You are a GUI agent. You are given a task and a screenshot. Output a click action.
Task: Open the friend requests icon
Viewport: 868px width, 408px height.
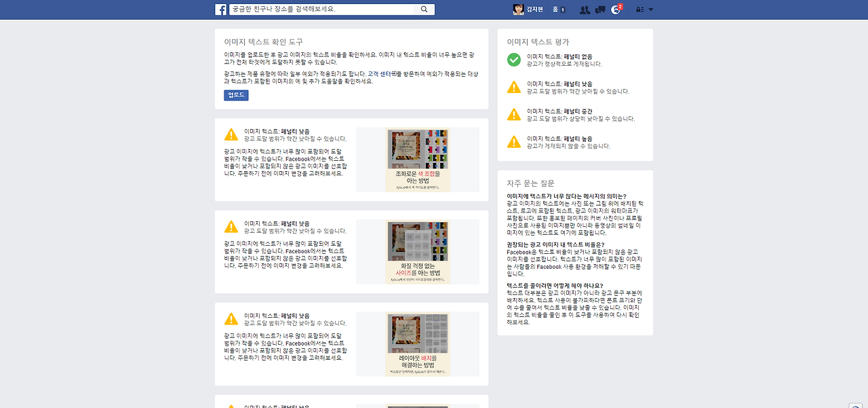click(x=585, y=10)
